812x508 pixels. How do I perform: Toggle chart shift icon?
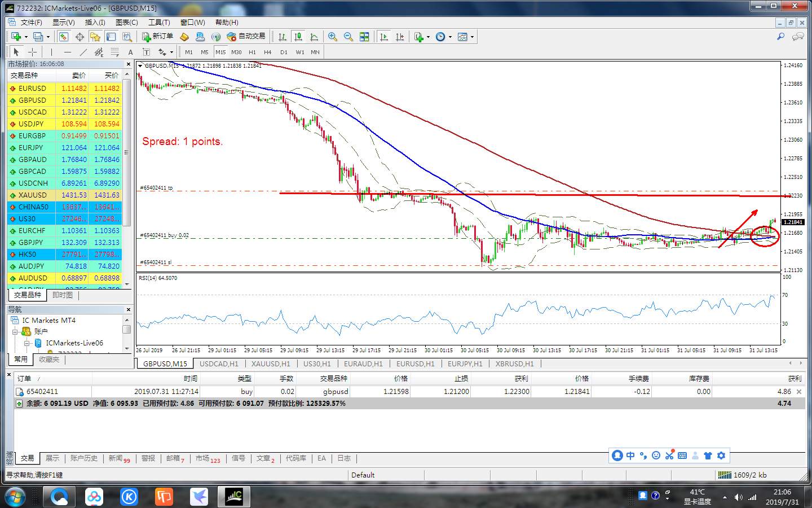[x=400, y=37]
